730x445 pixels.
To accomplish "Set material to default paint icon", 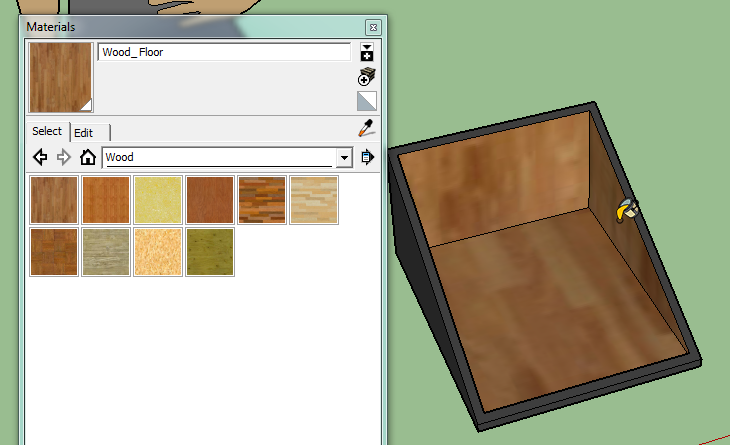I will click(367, 100).
